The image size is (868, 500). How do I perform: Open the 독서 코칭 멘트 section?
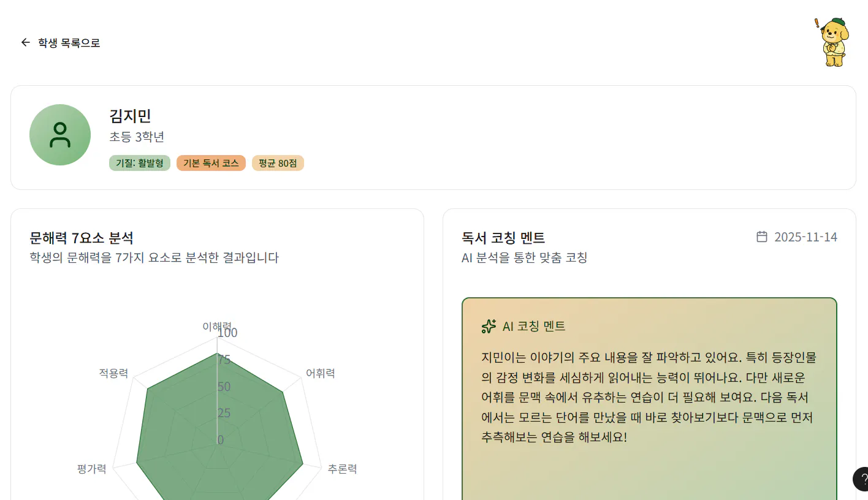click(504, 238)
